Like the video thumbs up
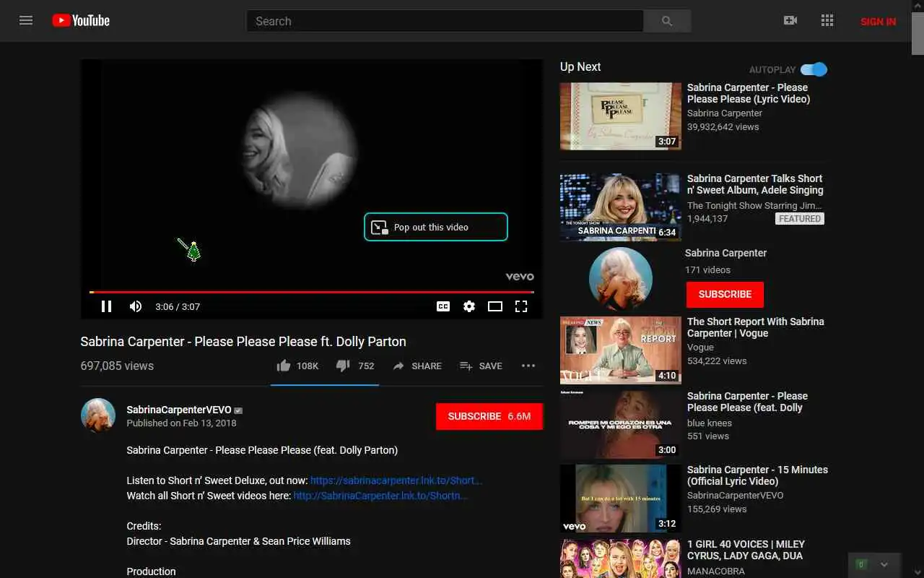Viewport: 924px width, 578px height. tap(297, 366)
